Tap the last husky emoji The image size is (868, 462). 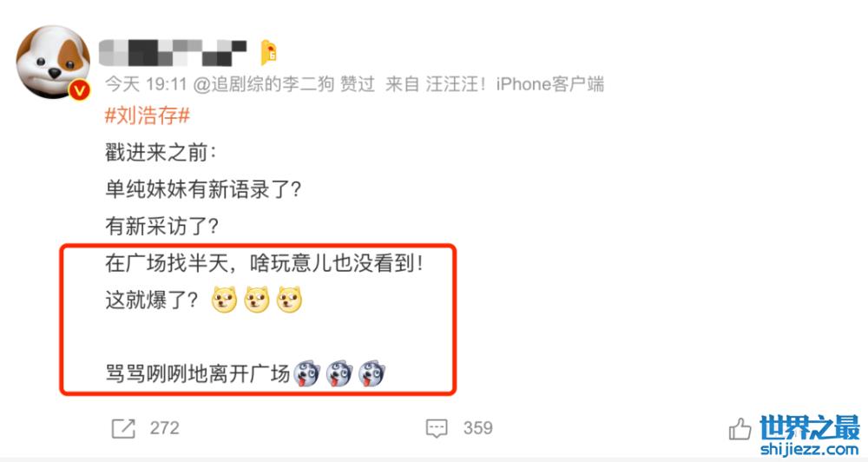[372, 373]
